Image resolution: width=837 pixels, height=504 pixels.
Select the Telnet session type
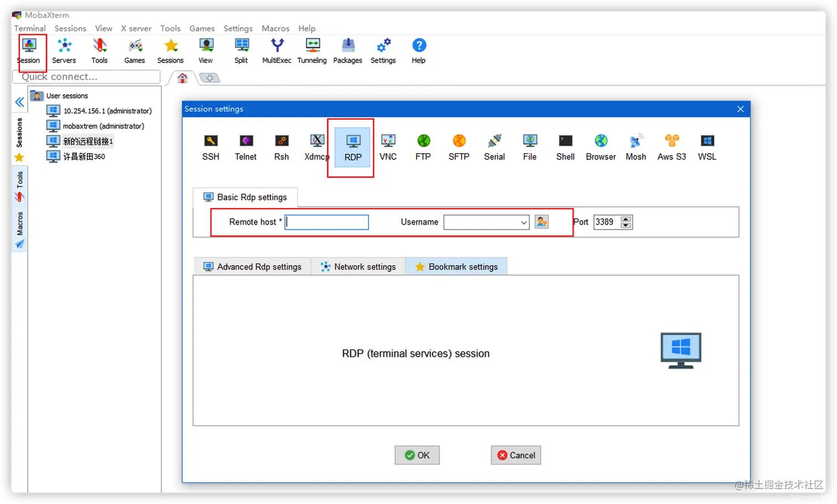click(246, 148)
